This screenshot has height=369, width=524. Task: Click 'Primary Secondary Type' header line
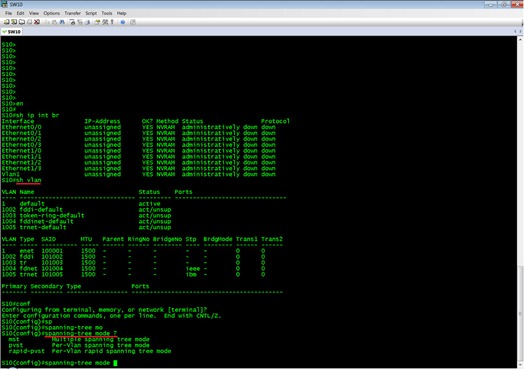[41, 286]
